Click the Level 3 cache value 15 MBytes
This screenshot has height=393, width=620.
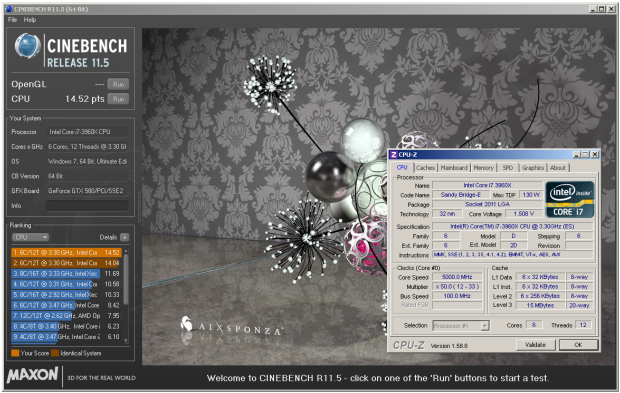(x=540, y=305)
